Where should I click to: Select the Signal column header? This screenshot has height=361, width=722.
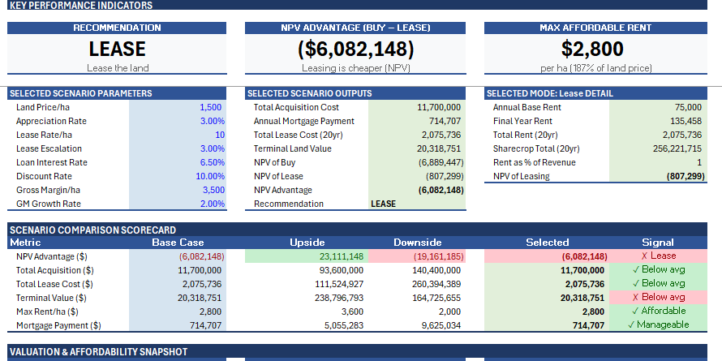click(658, 243)
